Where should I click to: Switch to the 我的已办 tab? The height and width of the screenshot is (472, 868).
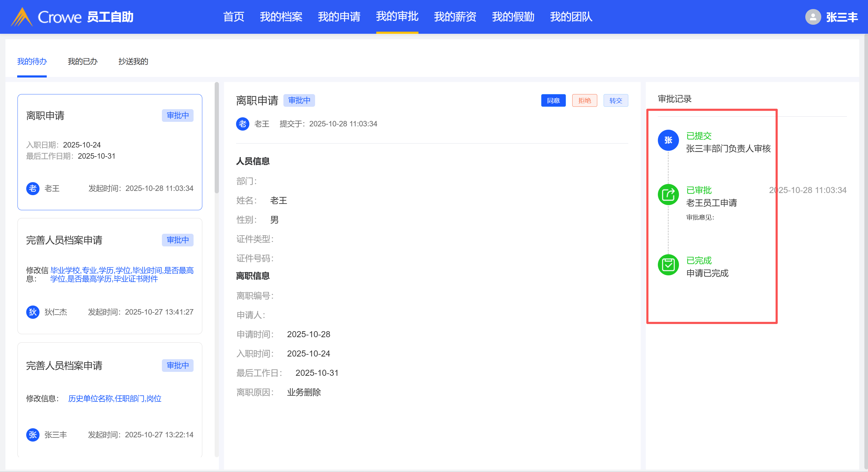click(83, 61)
